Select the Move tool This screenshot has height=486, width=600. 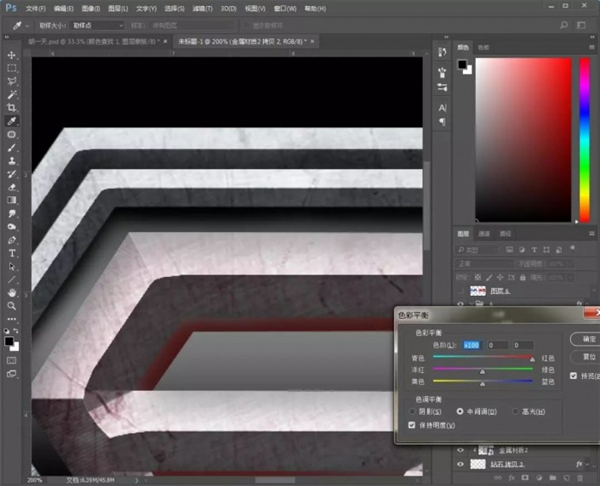coord(12,55)
